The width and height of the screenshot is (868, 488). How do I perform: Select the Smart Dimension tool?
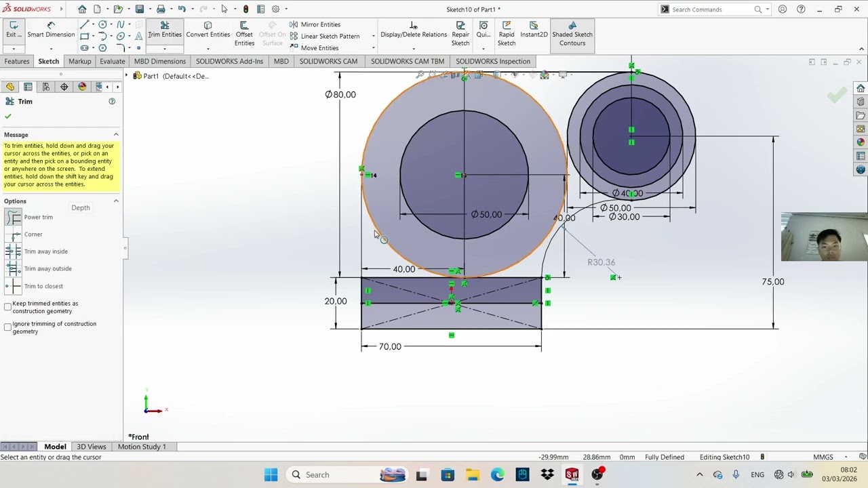[x=51, y=30]
